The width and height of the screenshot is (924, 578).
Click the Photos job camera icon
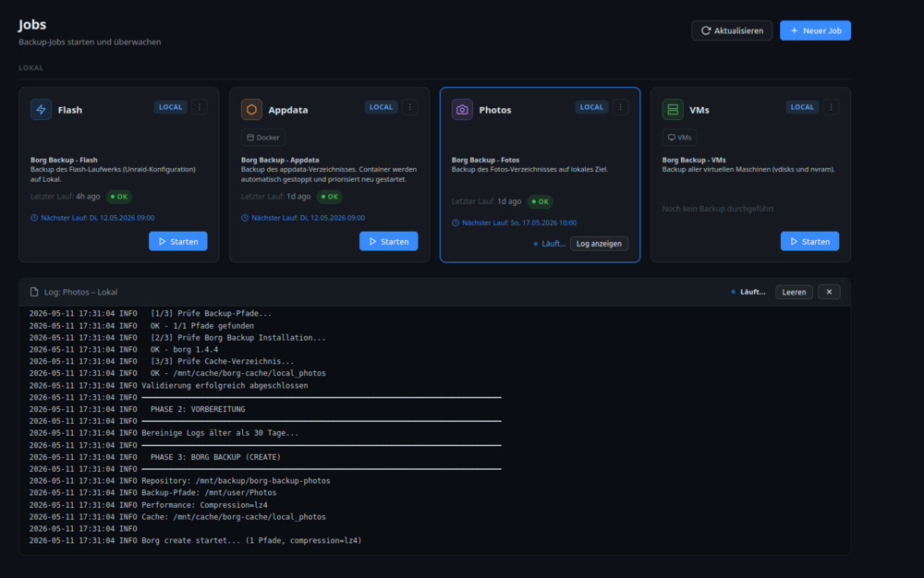click(x=462, y=110)
